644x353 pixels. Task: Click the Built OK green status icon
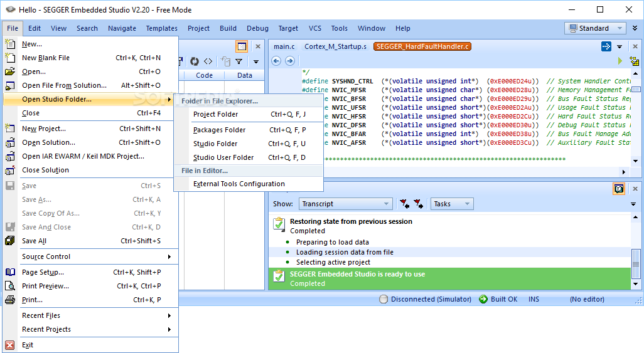tap(483, 299)
